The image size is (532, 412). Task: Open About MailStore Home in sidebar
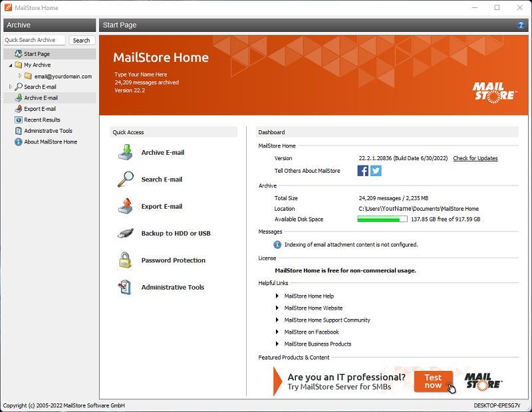coord(51,142)
